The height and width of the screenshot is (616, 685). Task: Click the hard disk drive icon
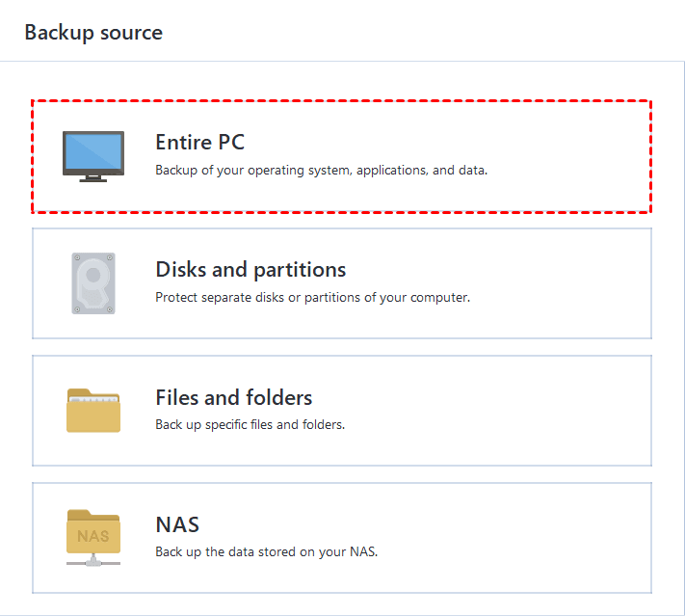pos(92,283)
